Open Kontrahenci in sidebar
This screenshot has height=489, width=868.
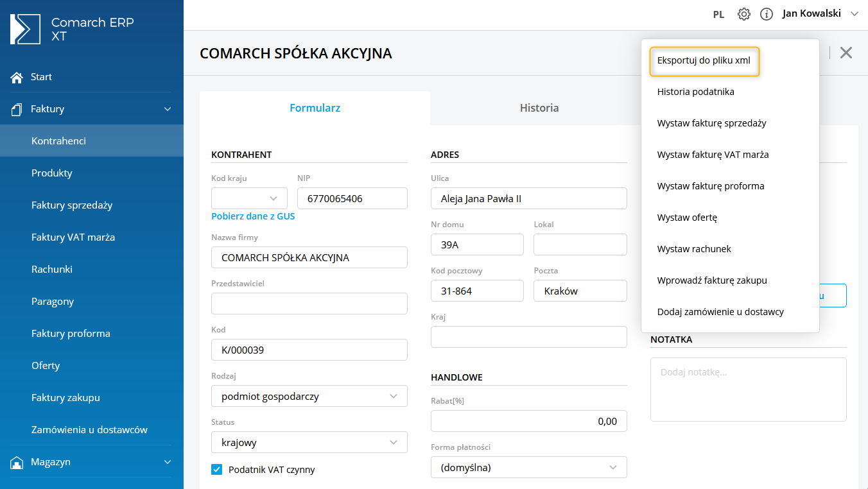(92, 141)
